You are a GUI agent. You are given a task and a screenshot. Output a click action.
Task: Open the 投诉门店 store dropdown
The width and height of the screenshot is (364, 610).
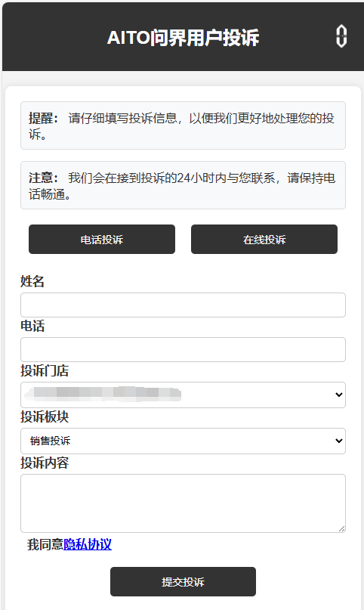coord(183,395)
